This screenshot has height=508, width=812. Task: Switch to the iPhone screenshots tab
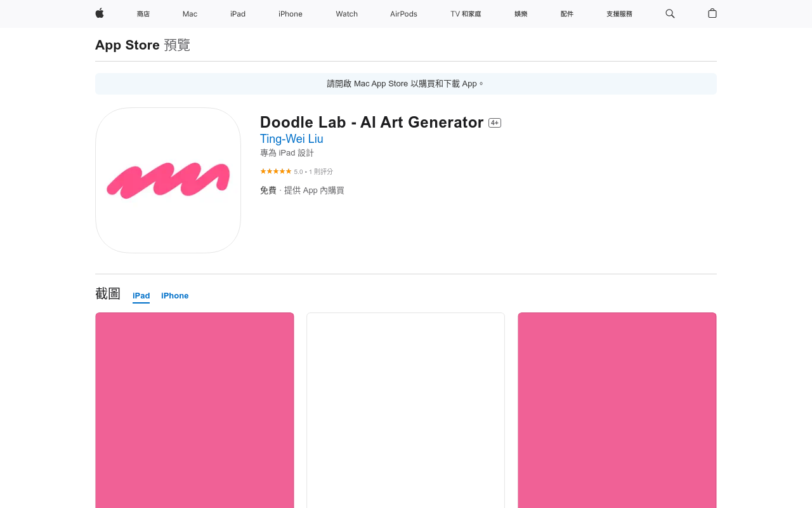tap(175, 296)
